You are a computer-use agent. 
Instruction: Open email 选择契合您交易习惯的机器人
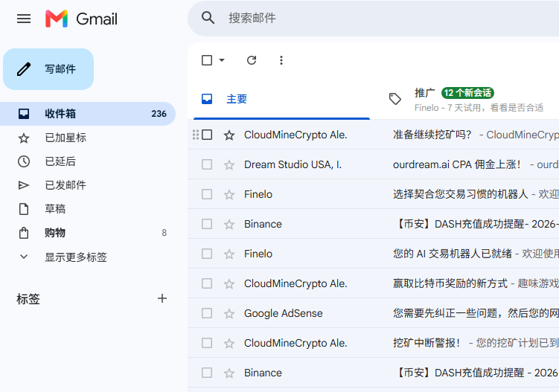tap(460, 194)
